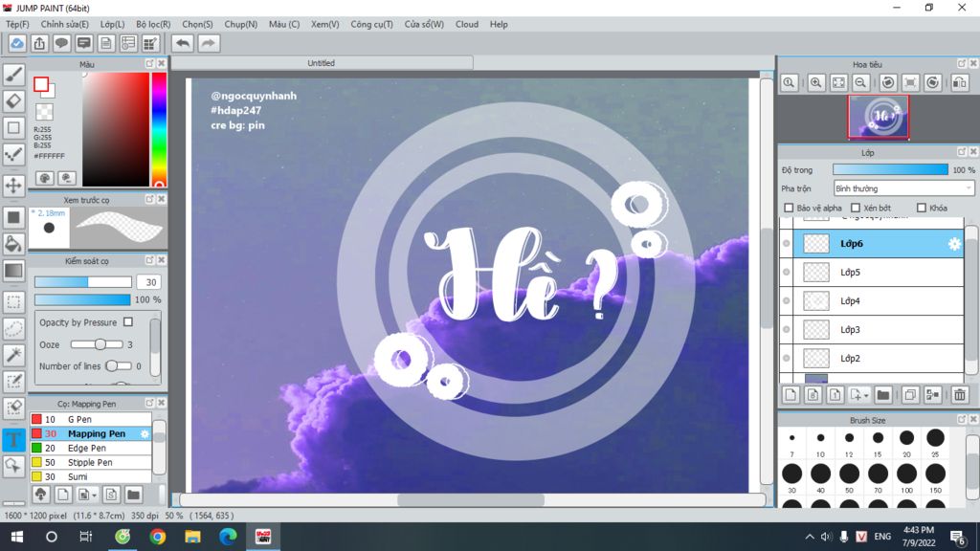Select the Lasso selection tool
The image size is (980, 551).
pos(13,329)
